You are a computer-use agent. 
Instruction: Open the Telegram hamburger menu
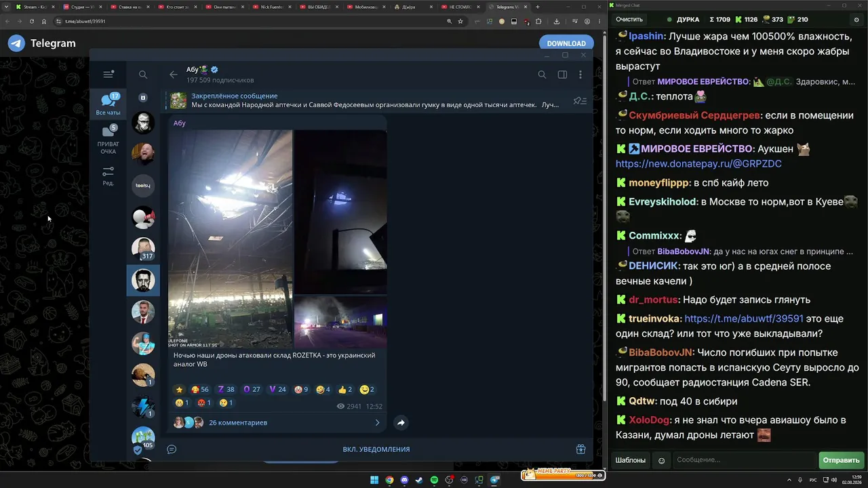108,75
